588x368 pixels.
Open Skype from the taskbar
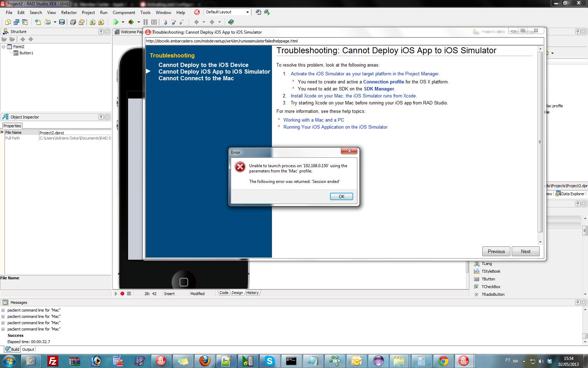[x=269, y=361]
